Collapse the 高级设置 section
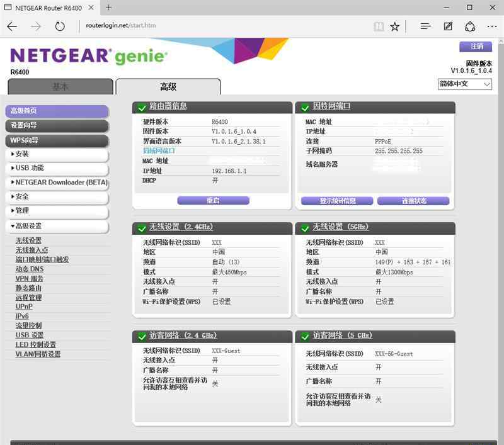 pos(57,226)
